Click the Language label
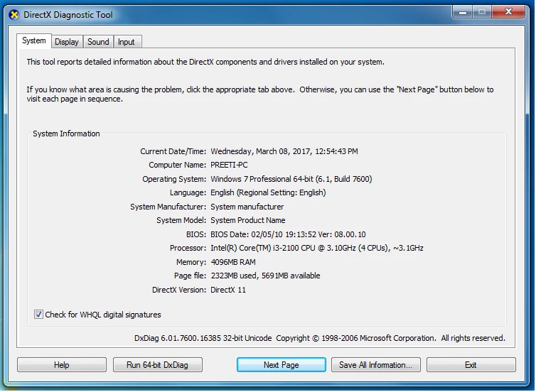 188,192
